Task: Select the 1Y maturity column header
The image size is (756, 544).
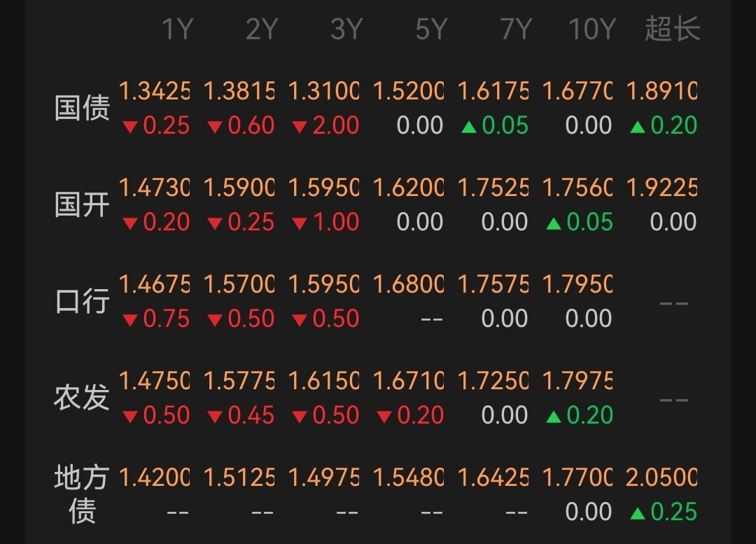Action: [x=177, y=29]
